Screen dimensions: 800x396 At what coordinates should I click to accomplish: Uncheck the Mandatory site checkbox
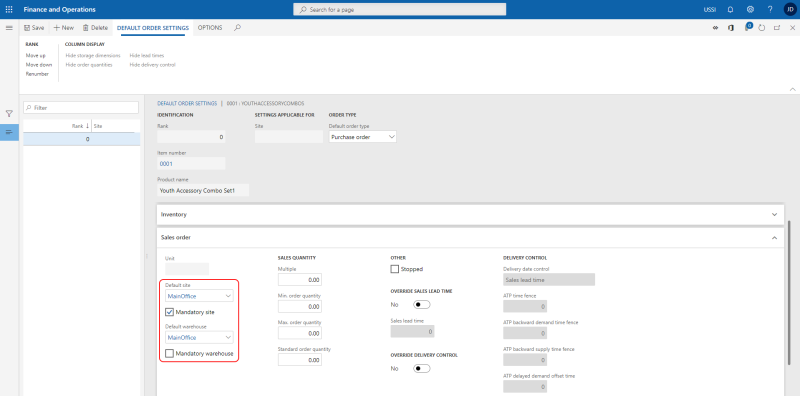click(169, 311)
